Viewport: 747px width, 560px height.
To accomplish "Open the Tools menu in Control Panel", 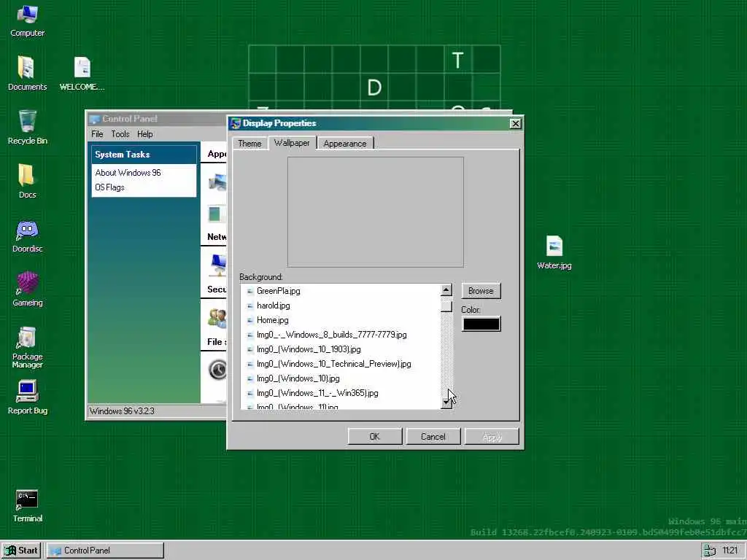I will click(120, 134).
